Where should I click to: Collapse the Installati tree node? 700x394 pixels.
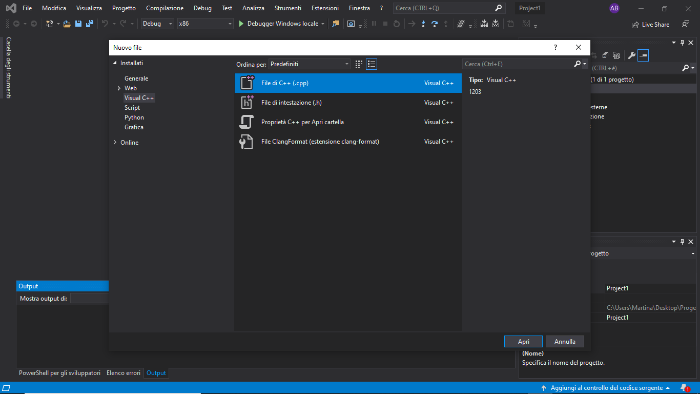pos(115,63)
